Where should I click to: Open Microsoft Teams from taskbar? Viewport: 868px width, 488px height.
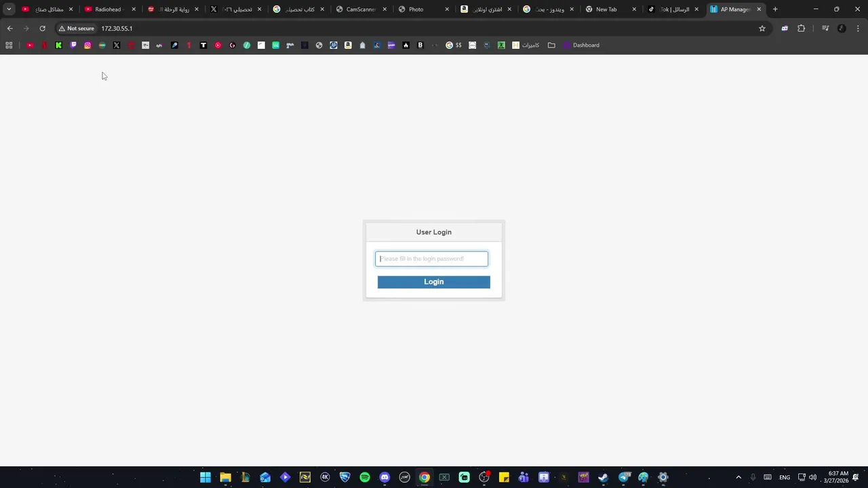524,477
